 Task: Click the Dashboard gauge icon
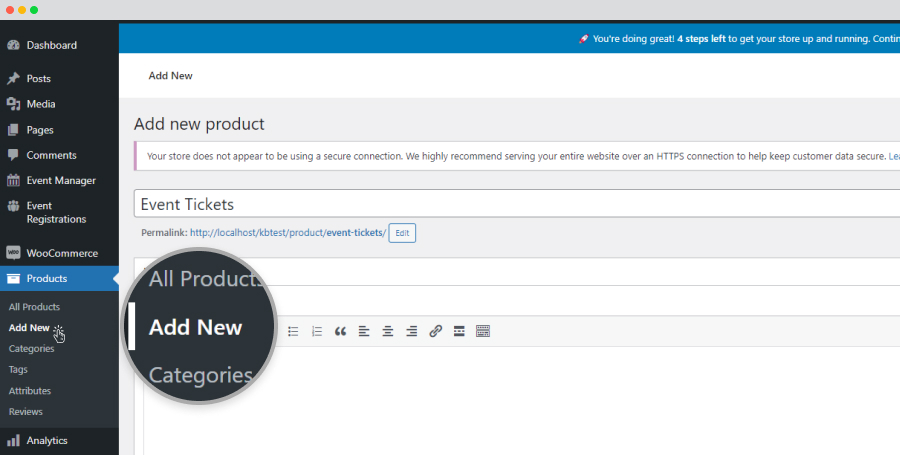(13, 45)
